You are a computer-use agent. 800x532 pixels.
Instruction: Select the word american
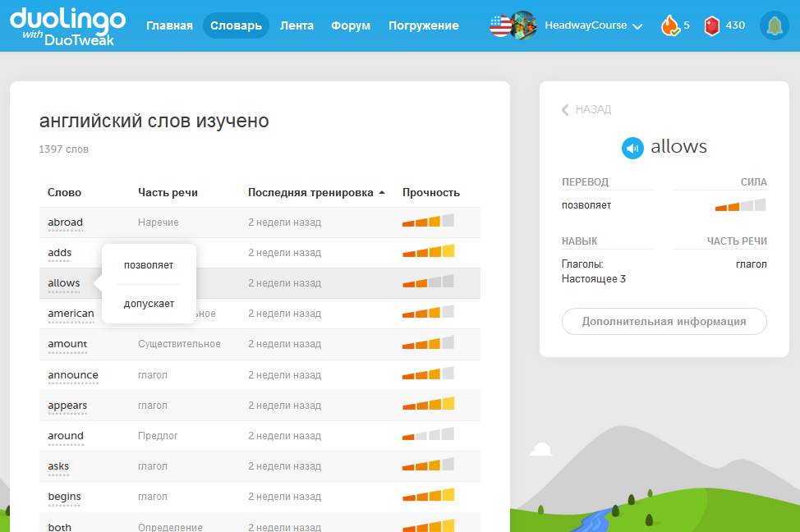(71, 313)
